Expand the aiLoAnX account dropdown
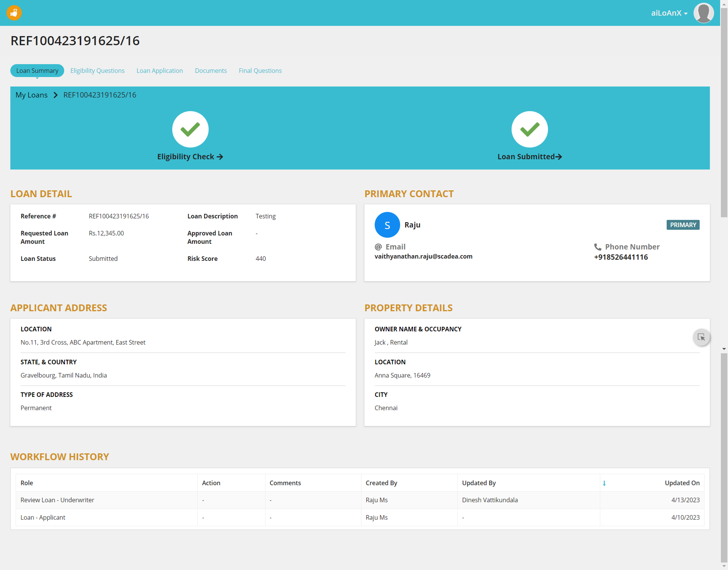The width and height of the screenshot is (728, 570). [x=669, y=13]
